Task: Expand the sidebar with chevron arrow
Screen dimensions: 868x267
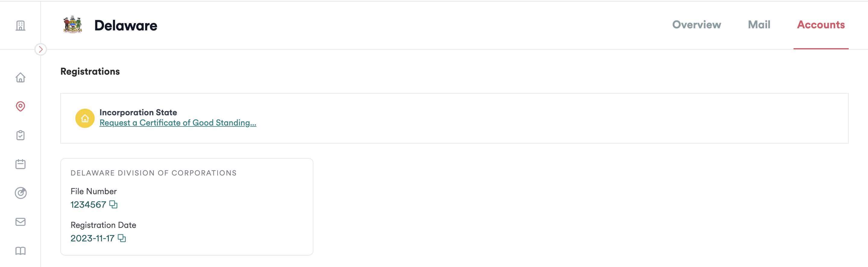Action: 41,49
